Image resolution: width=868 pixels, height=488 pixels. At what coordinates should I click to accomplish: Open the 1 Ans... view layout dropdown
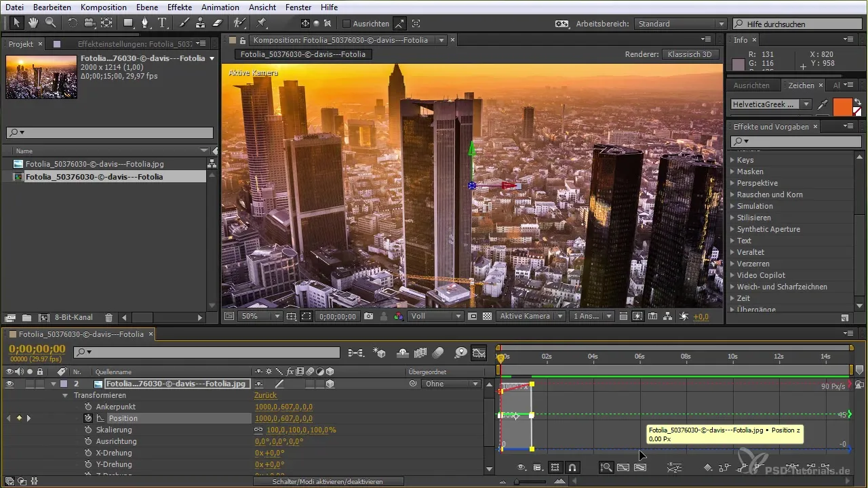click(x=592, y=317)
